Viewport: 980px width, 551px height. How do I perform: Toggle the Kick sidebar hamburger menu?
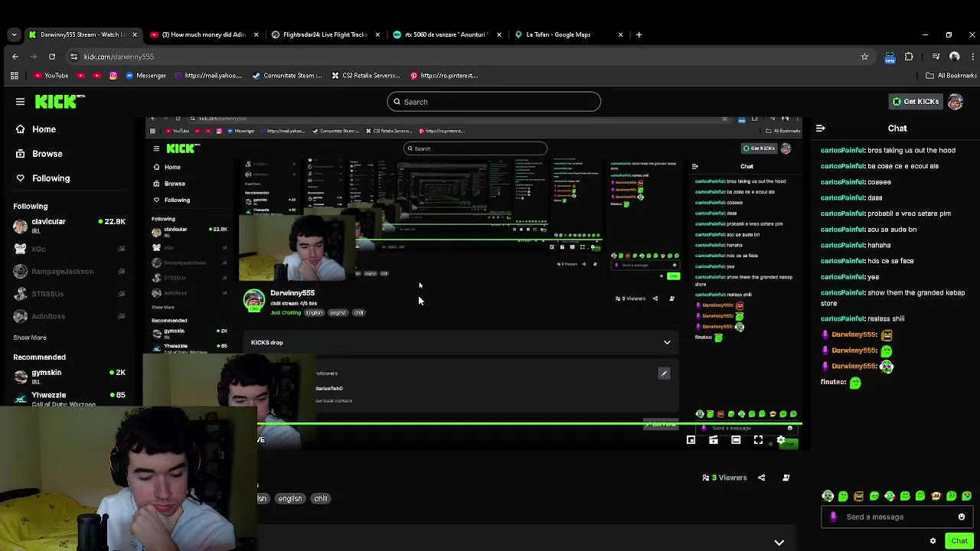click(20, 102)
